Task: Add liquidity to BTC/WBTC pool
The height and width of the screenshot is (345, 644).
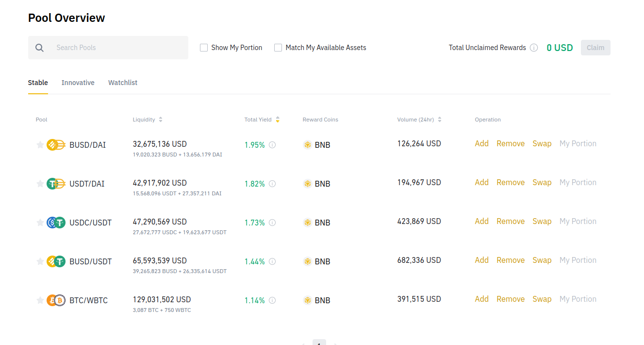Action: click(x=482, y=299)
